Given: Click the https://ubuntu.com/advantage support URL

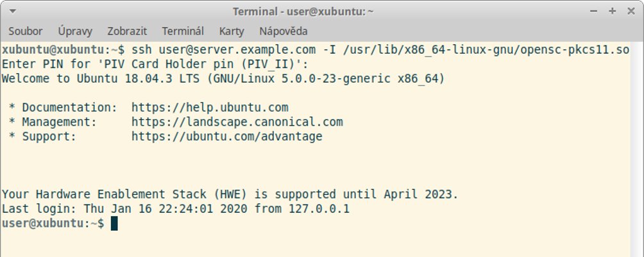Looking at the screenshot, I should (226, 137).
